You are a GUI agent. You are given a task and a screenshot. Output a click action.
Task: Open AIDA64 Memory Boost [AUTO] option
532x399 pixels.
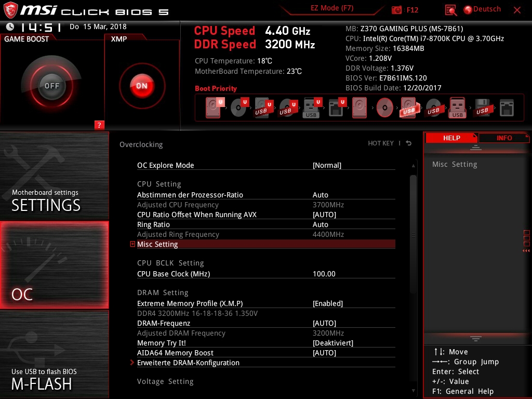(x=266, y=353)
